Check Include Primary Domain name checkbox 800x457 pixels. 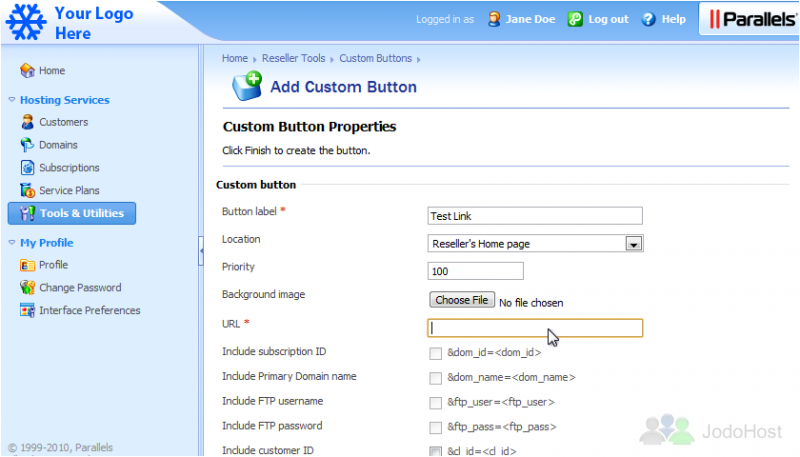coord(435,378)
